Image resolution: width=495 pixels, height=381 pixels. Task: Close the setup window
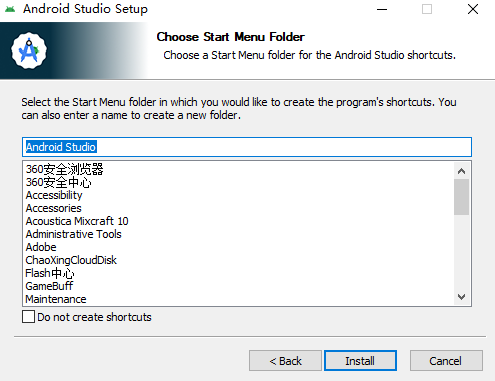tap(473, 9)
